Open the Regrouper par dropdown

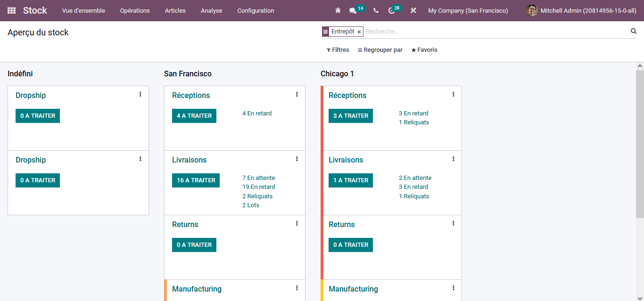point(380,50)
